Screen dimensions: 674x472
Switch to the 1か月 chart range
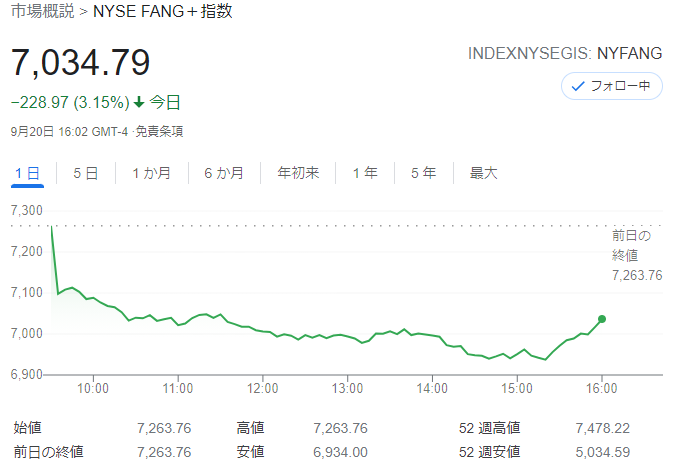(151, 173)
